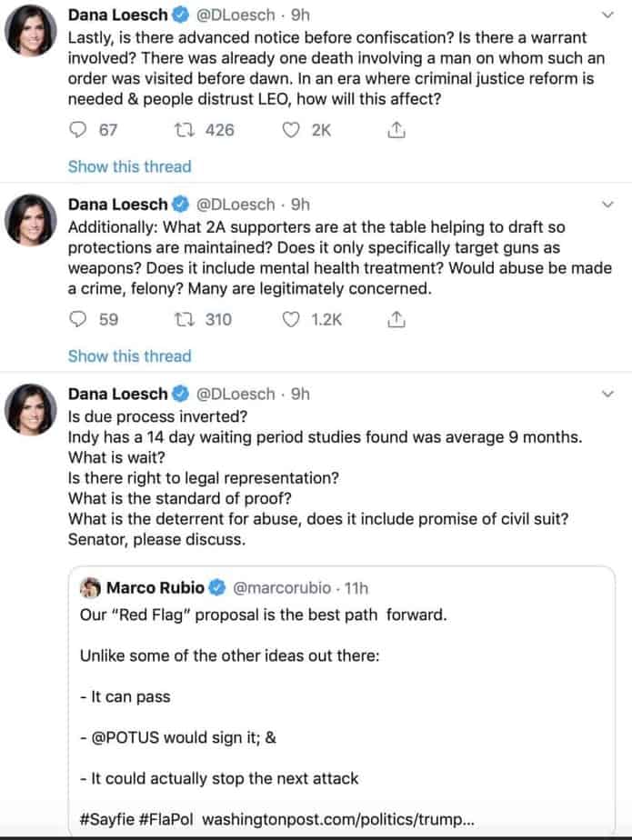Open the washingtonpost.com politics link
632x840 pixels.
[338, 819]
